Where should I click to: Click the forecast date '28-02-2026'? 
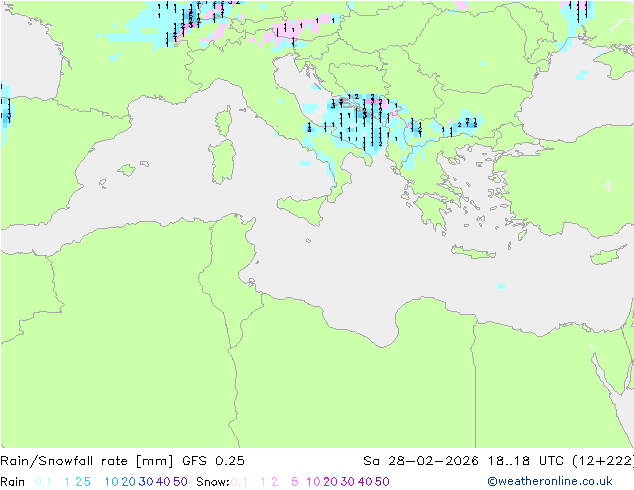click(x=433, y=461)
